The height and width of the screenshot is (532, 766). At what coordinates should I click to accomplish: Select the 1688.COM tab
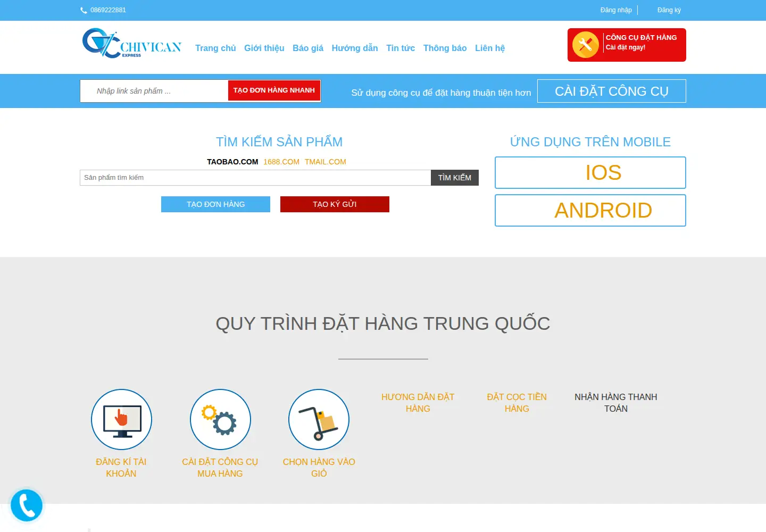[x=281, y=162]
